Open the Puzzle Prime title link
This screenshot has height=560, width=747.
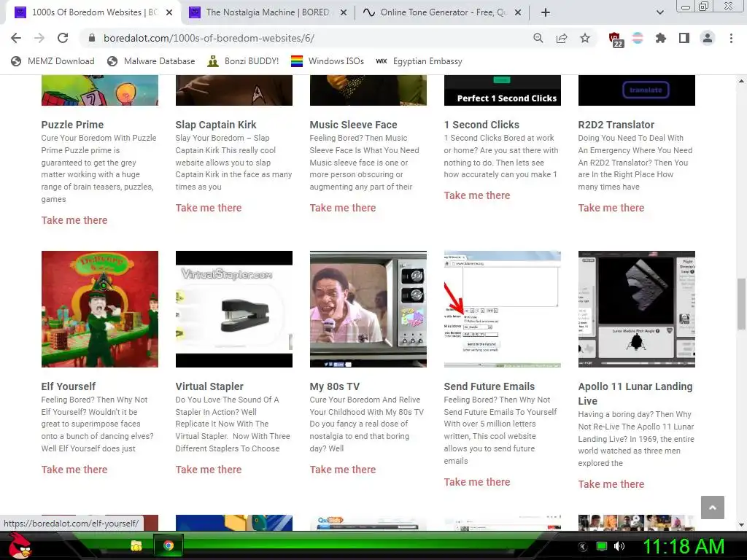pyautogui.click(x=72, y=125)
